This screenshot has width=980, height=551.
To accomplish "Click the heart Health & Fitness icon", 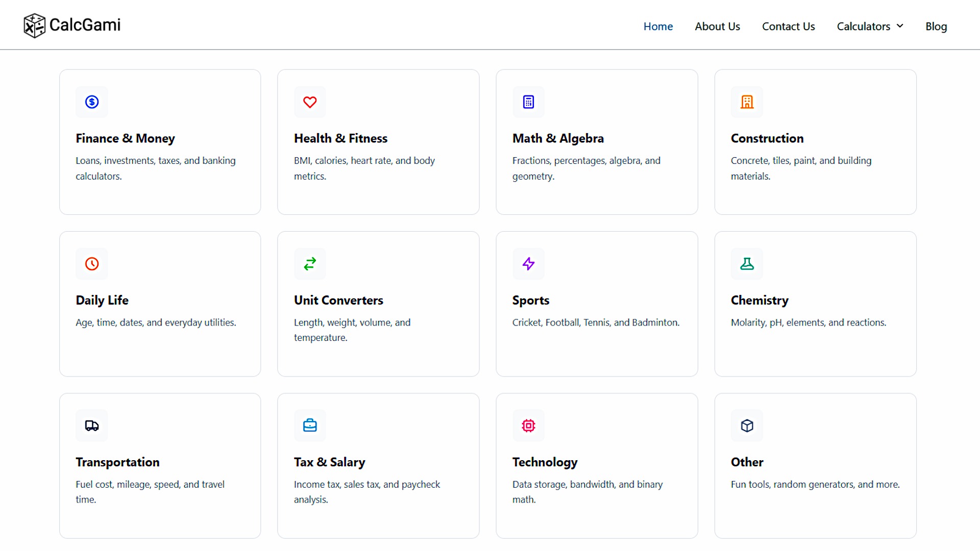I will [310, 102].
